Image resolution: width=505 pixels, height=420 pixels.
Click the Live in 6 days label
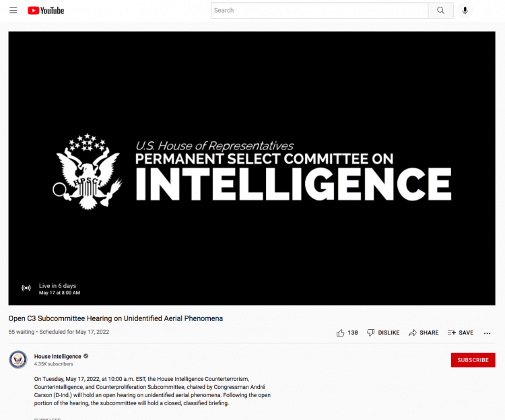[x=58, y=286]
